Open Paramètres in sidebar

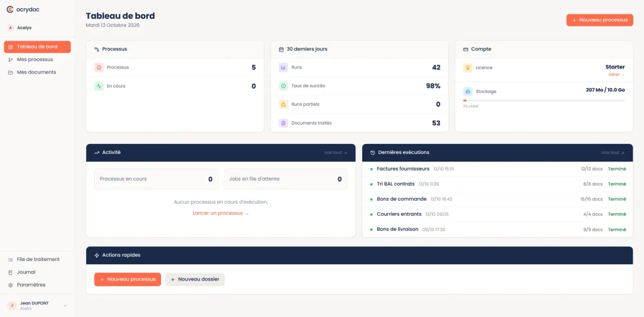(x=37, y=285)
